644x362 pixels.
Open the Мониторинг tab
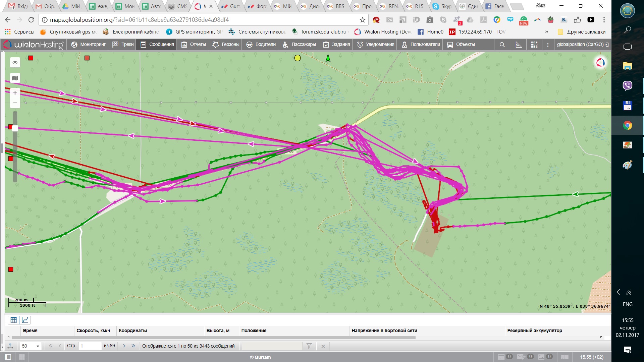(x=89, y=44)
